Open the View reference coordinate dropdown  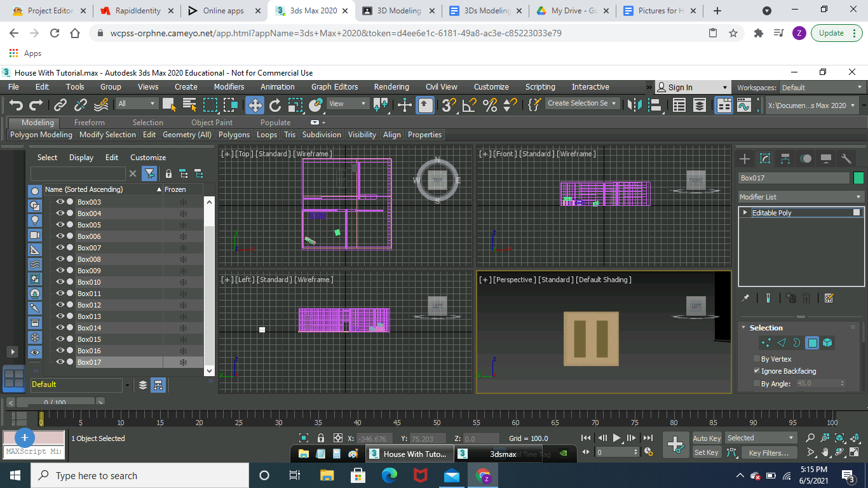[x=348, y=104]
